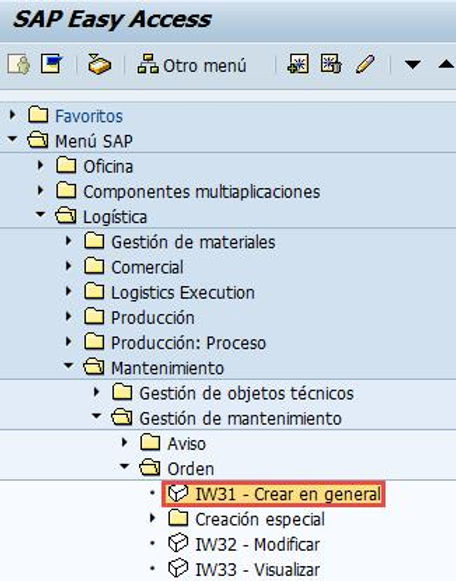Open IW33 - Visualizar transaction

(x=257, y=570)
